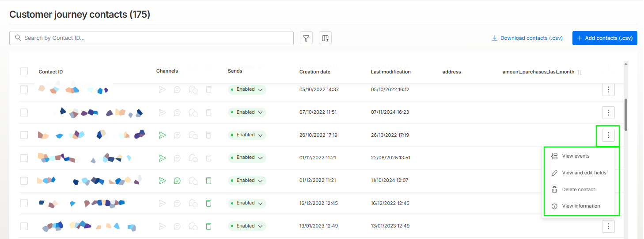Tick checkbox for row modified 11/10/2024 12:07

pos(24,181)
